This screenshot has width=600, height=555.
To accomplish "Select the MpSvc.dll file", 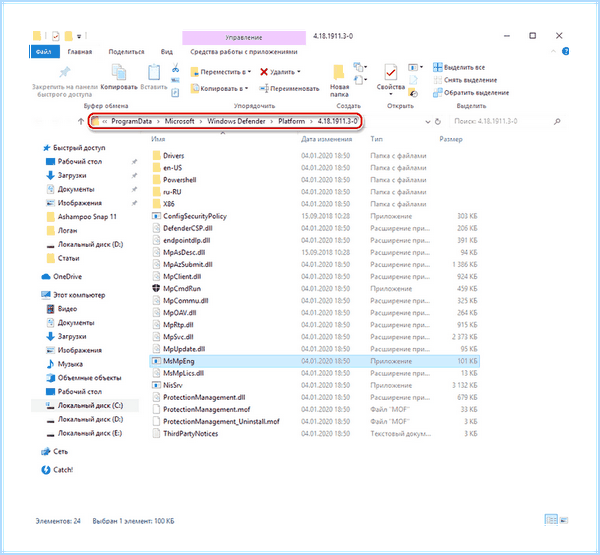I will pyautogui.click(x=178, y=337).
